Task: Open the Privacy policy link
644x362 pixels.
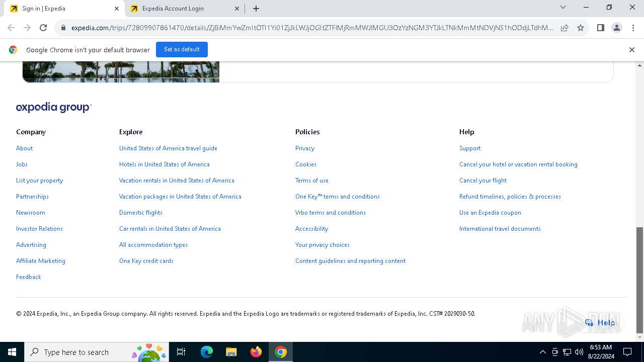Action: 305,148
